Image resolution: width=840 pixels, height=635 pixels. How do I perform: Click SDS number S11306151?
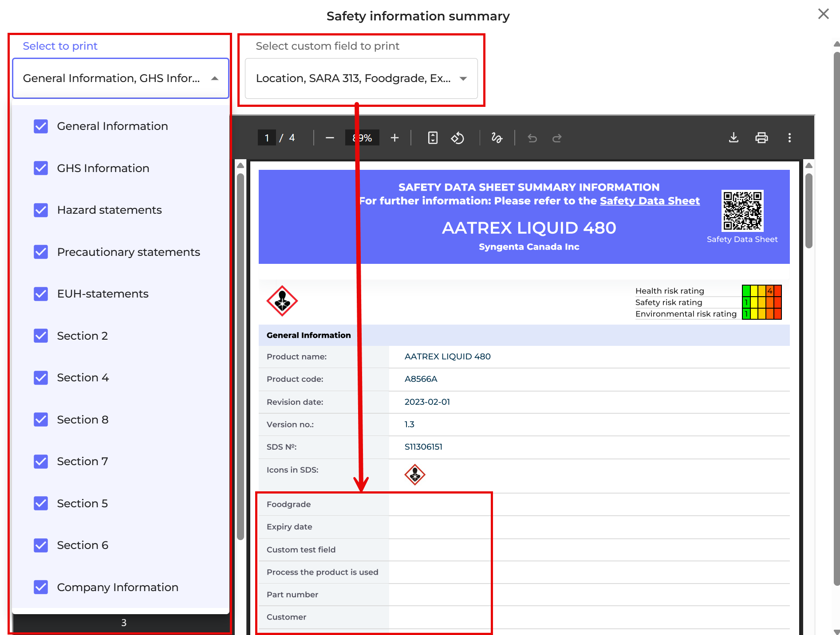(423, 447)
